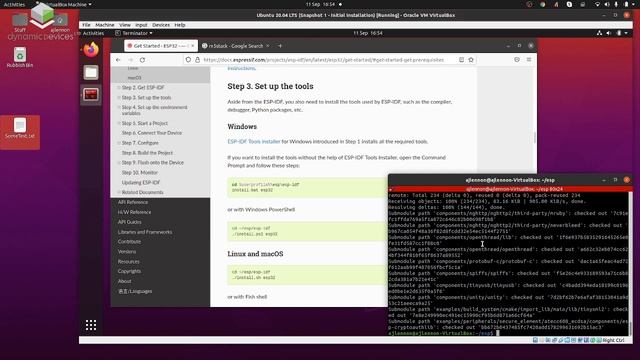Click the host Activities button

14,4
